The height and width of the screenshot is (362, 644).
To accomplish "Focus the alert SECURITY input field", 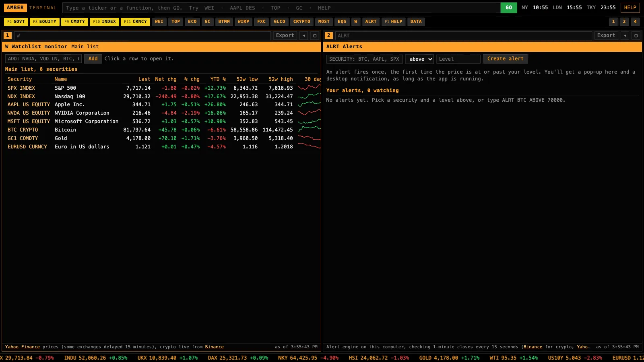I will click(x=365, y=59).
